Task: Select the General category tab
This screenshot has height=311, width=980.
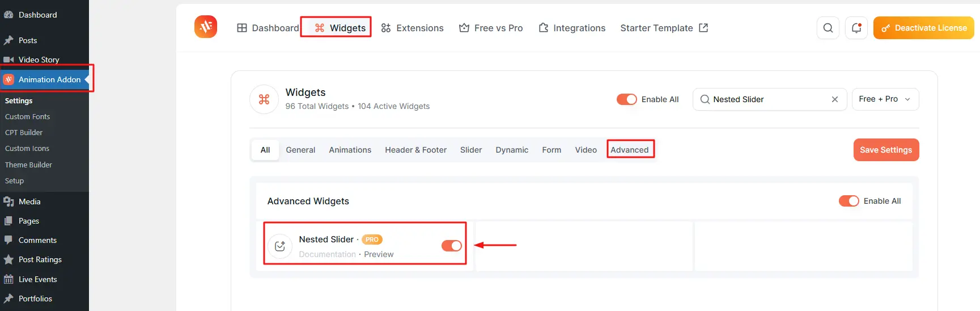Action: click(x=300, y=150)
